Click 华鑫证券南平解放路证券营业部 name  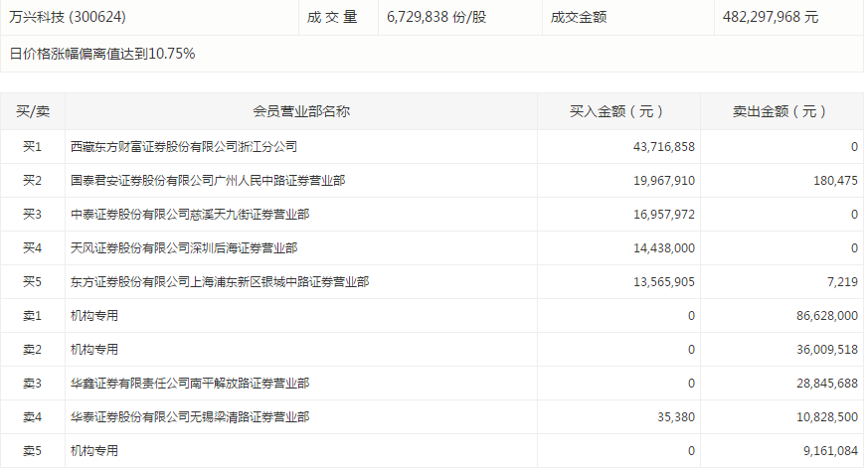(190, 383)
